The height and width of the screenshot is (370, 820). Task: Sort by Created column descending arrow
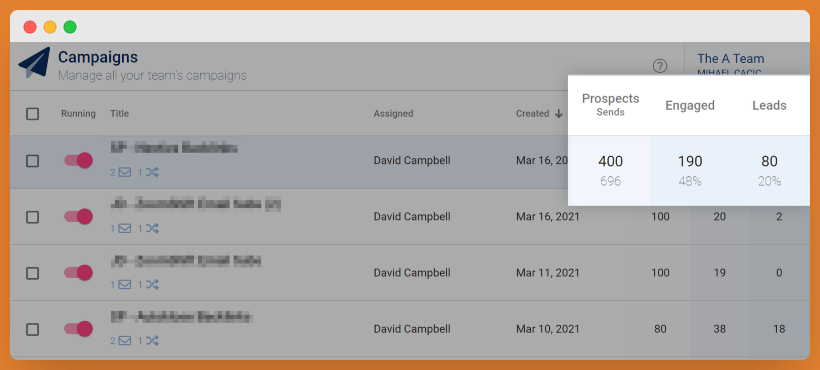click(x=559, y=113)
